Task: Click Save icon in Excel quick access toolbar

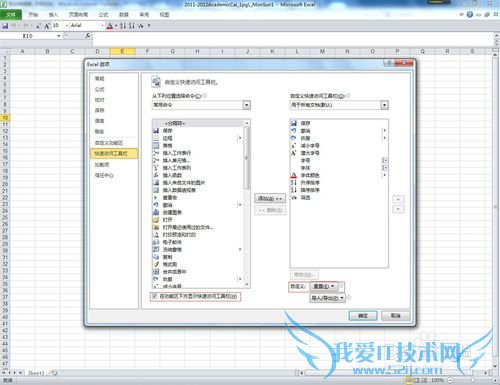Action: [x=5, y=26]
